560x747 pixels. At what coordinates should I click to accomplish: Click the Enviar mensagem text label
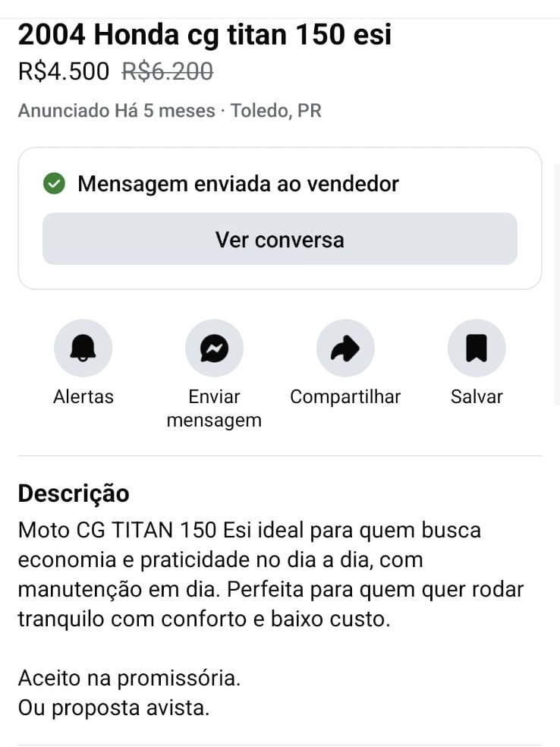(214, 408)
